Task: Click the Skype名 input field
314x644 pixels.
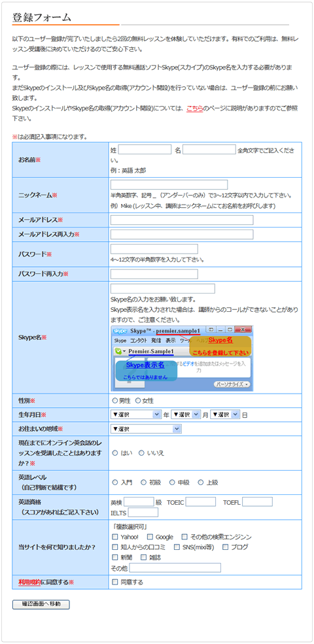Action: pos(163,288)
